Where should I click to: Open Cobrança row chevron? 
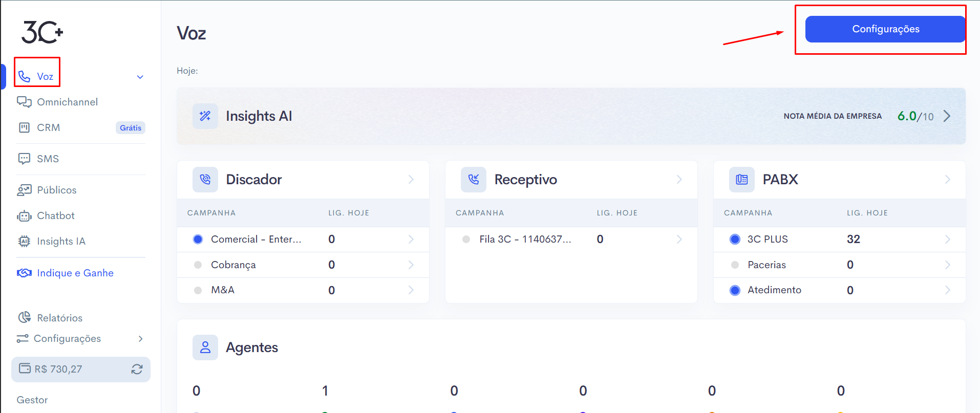click(411, 265)
